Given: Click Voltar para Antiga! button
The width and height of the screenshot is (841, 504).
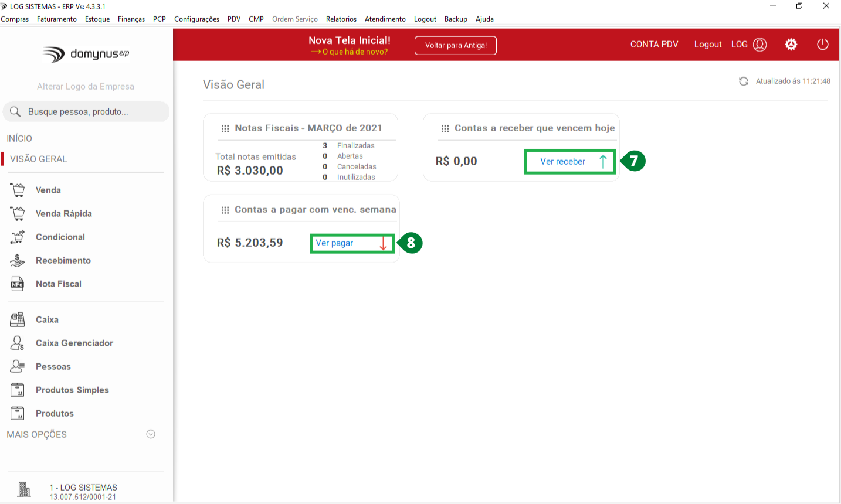Looking at the screenshot, I should tap(456, 45).
